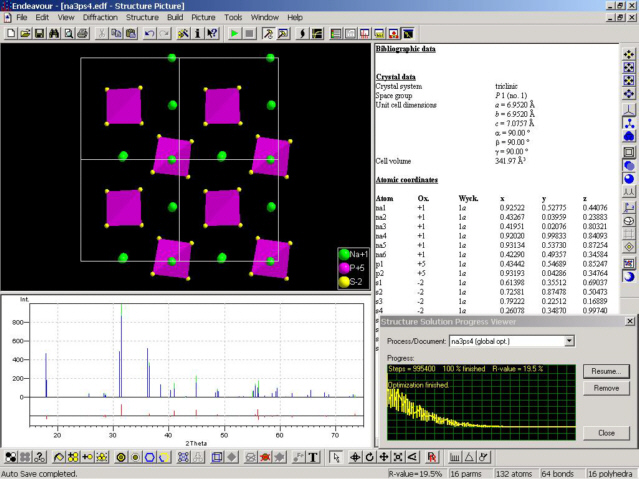Click the Open file folder icon
The width and height of the screenshot is (639, 479).
(24, 33)
